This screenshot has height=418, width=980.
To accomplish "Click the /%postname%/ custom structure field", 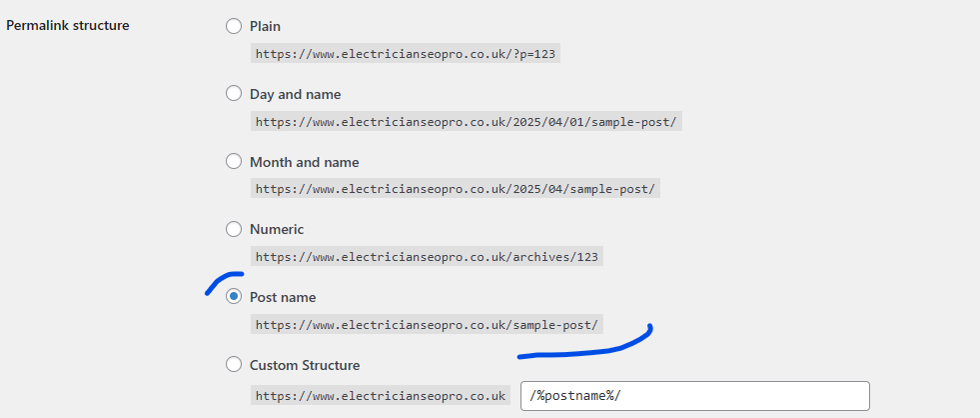I will coord(694,396).
